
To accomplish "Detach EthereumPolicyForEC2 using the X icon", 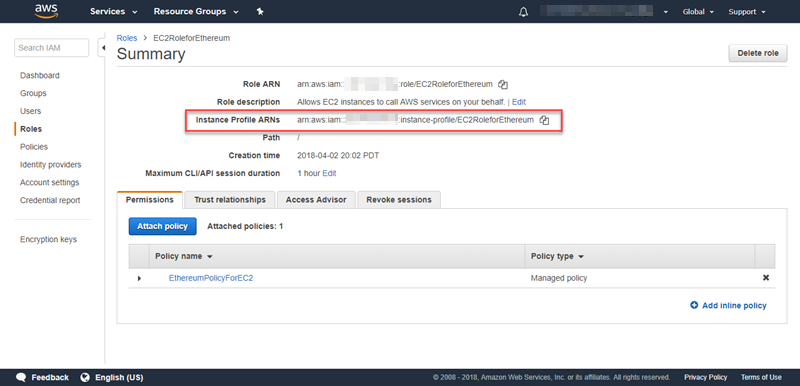I will 765,278.
